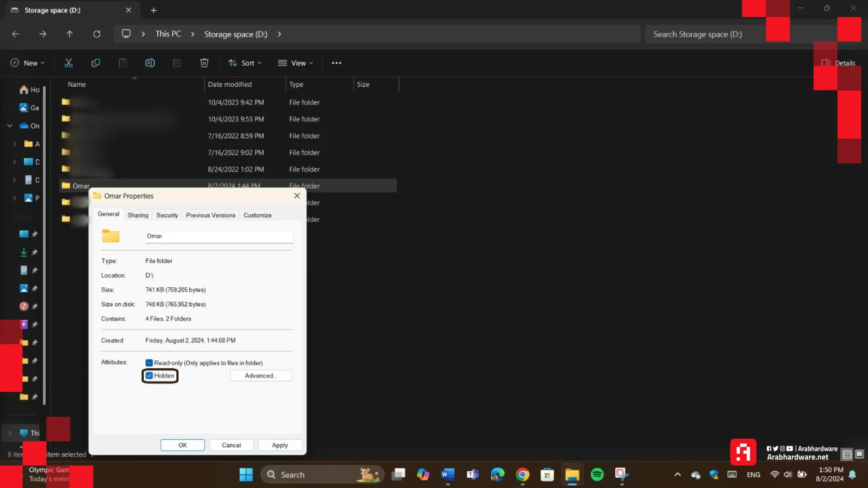Click the Search Storage space (D:) box
Viewport: 868px width, 488px height.
tap(741, 34)
